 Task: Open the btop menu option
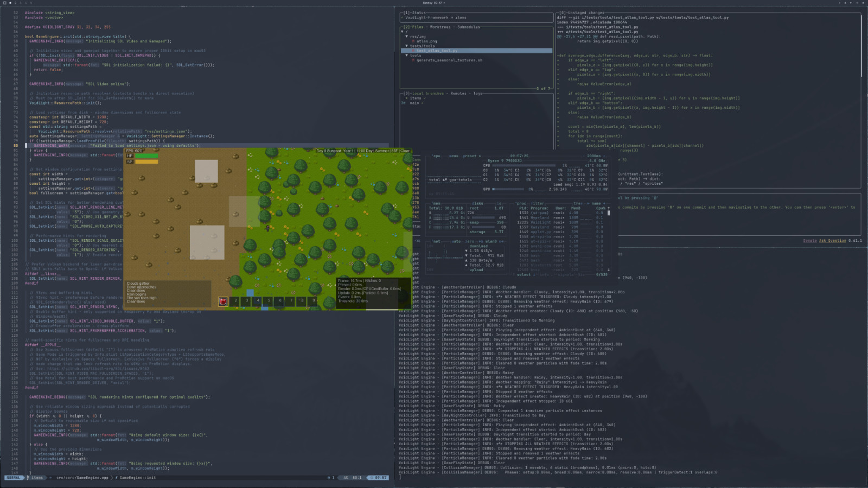454,156
